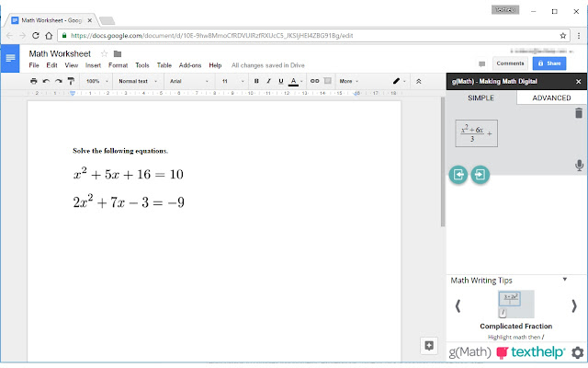Image resolution: width=588 pixels, height=368 pixels.
Task: Open the Edit menu
Action: (x=51, y=65)
